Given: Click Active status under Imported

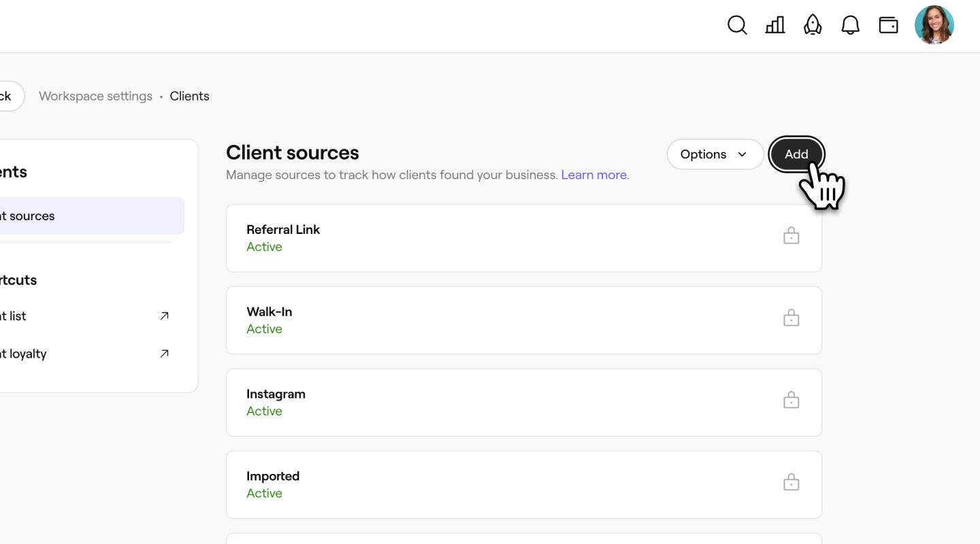Looking at the screenshot, I should click(264, 494).
